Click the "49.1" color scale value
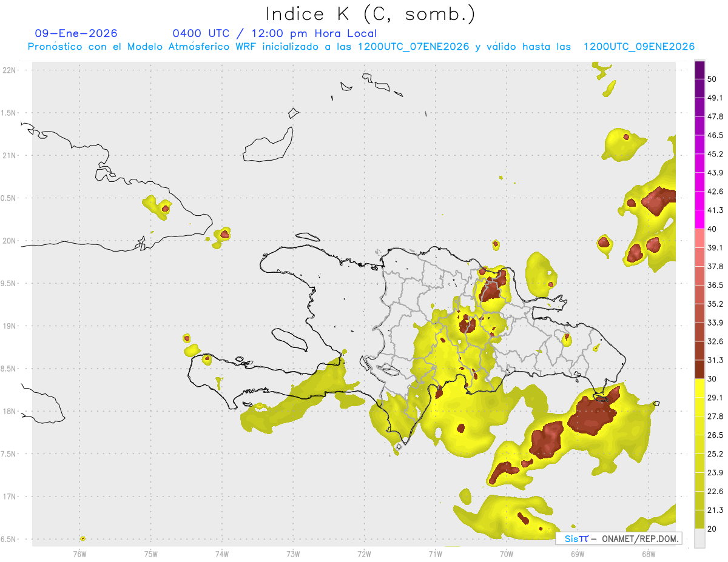 coord(715,98)
